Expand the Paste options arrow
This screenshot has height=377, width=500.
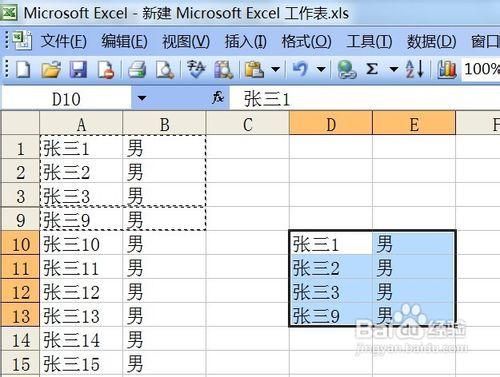click(275, 69)
